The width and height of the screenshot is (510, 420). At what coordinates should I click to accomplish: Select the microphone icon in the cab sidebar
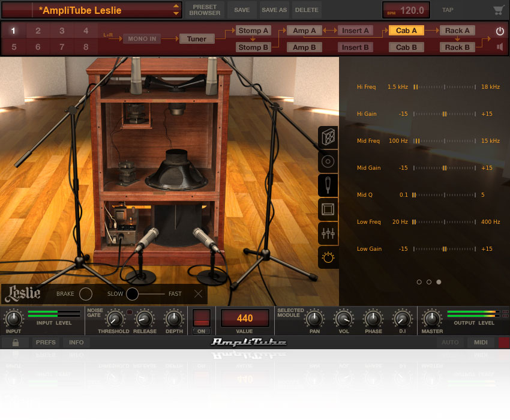pos(328,185)
